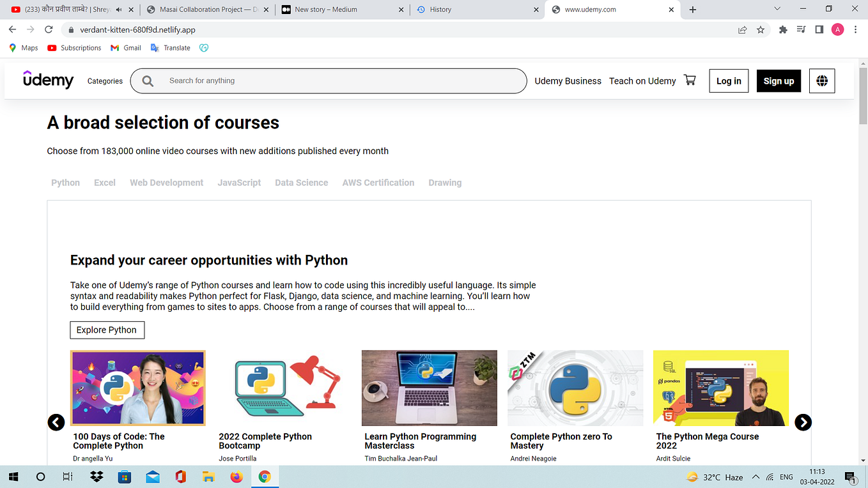Open the notification center icon

click(x=850, y=477)
